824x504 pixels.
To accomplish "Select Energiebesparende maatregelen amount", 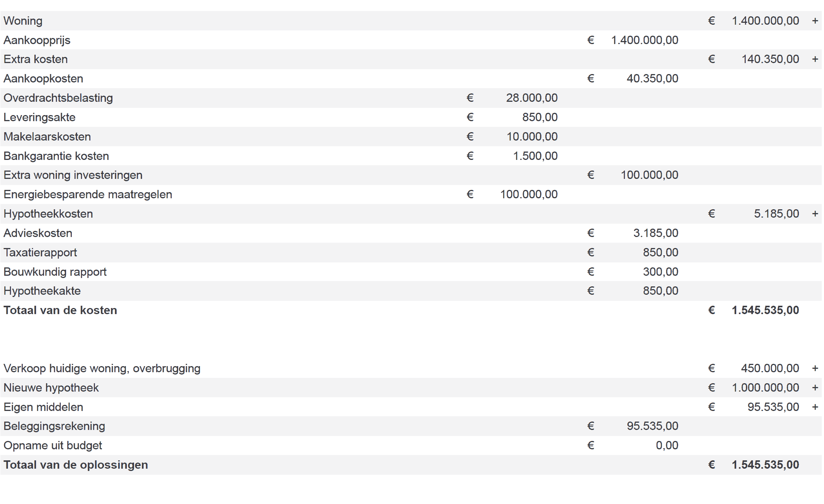I will [529, 194].
